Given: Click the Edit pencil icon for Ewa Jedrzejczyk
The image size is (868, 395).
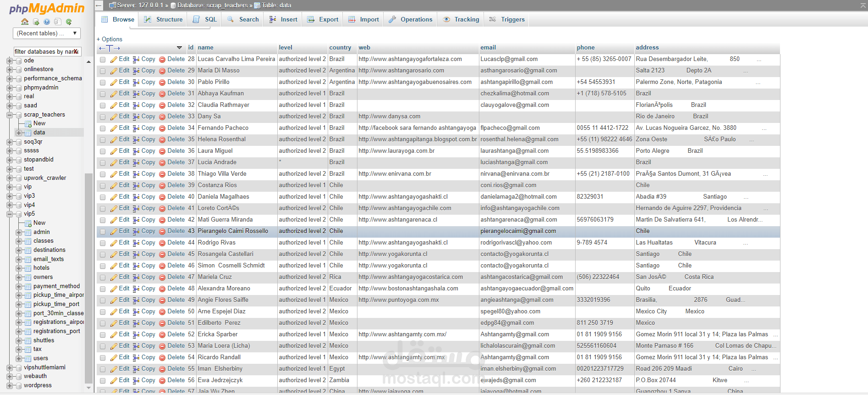Looking at the screenshot, I should tap(114, 380).
